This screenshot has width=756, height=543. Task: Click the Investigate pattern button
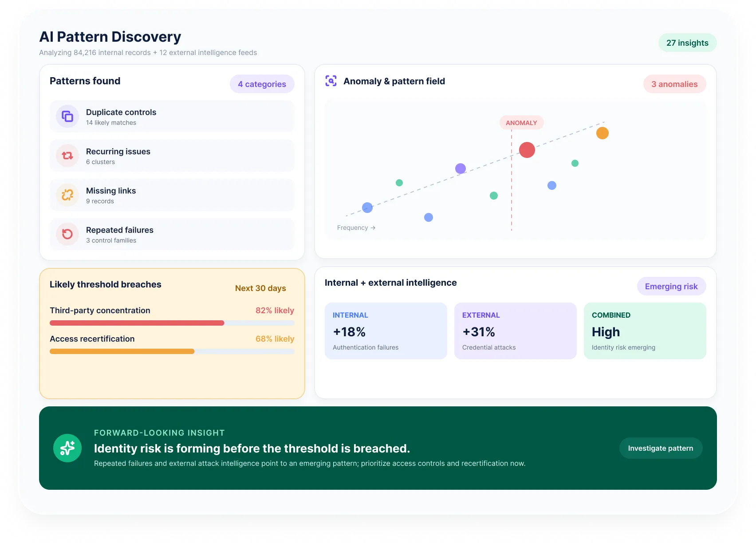click(661, 448)
